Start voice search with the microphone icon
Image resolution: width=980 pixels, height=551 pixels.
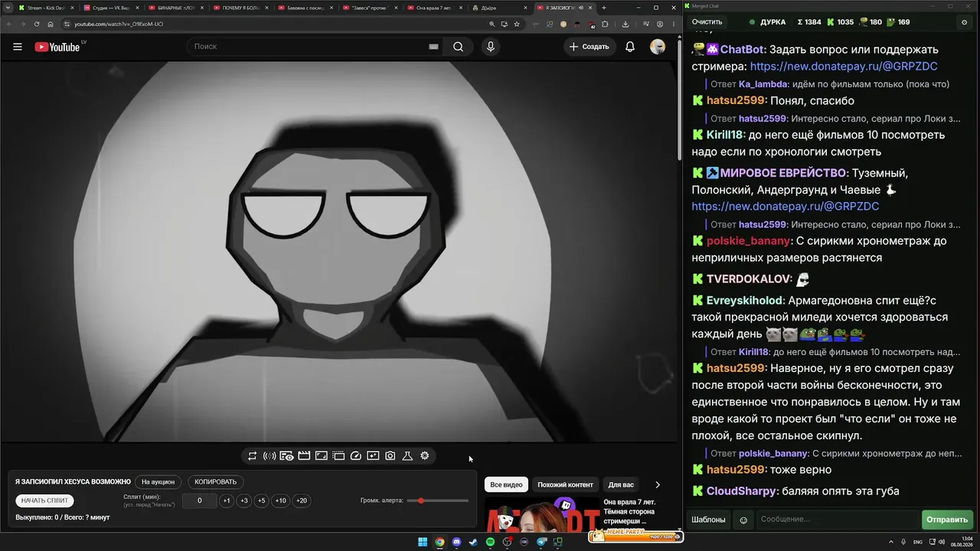(491, 47)
